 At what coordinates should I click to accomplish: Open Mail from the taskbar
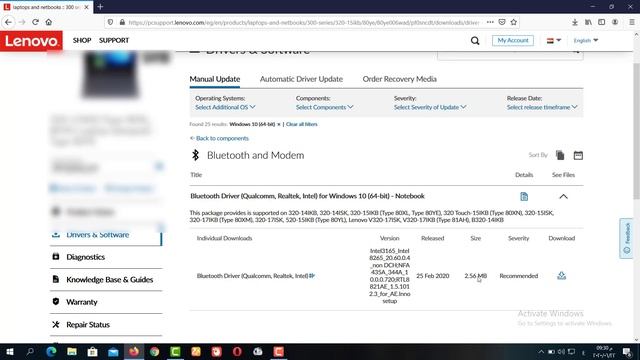click(x=113, y=351)
